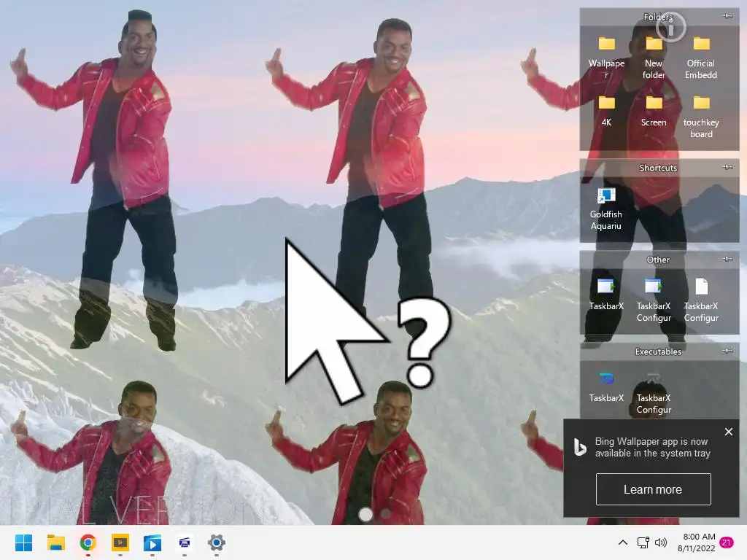Click Learn more in Bing notification
The image size is (747, 560).
(x=653, y=489)
